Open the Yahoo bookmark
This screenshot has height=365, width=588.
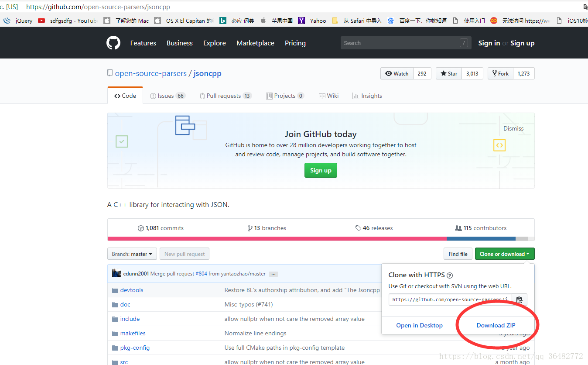click(x=312, y=21)
